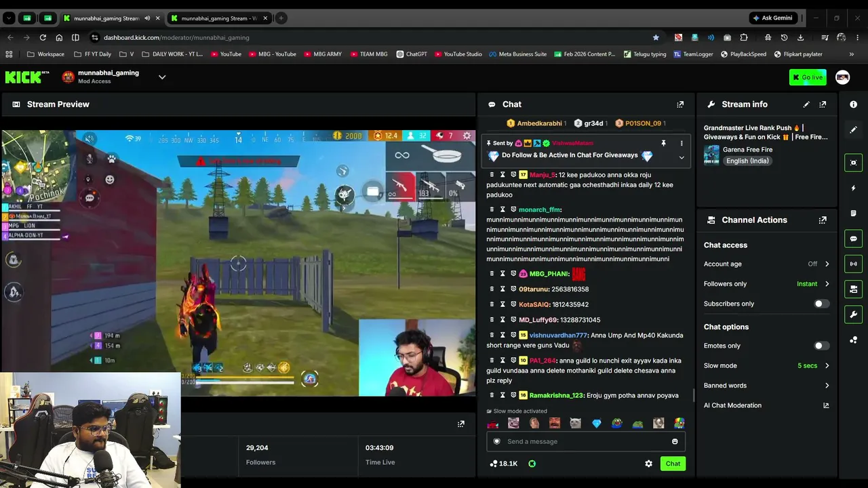868x488 pixels.
Task: Pop out the Channel Actions panel
Action: (x=823, y=220)
